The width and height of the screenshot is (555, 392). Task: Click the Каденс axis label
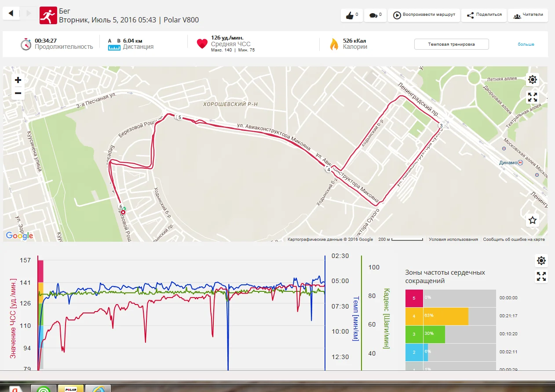click(386, 318)
